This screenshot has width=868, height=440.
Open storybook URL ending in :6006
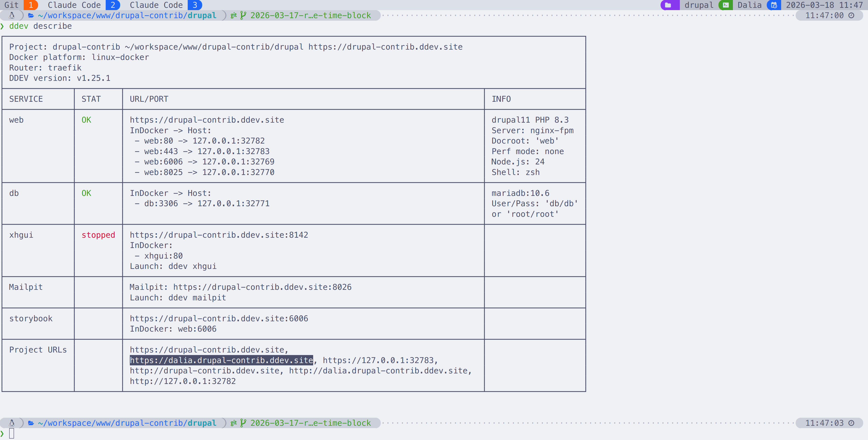pyautogui.click(x=219, y=318)
